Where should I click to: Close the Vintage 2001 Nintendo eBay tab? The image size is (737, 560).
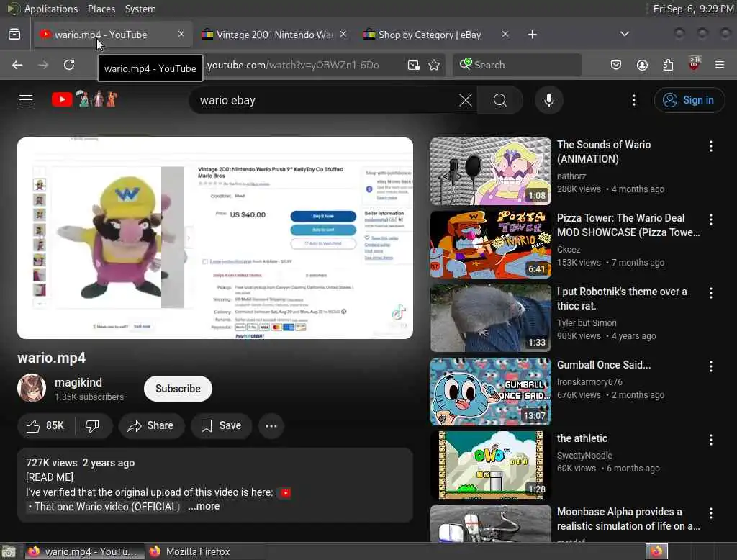click(x=343, y=34)
